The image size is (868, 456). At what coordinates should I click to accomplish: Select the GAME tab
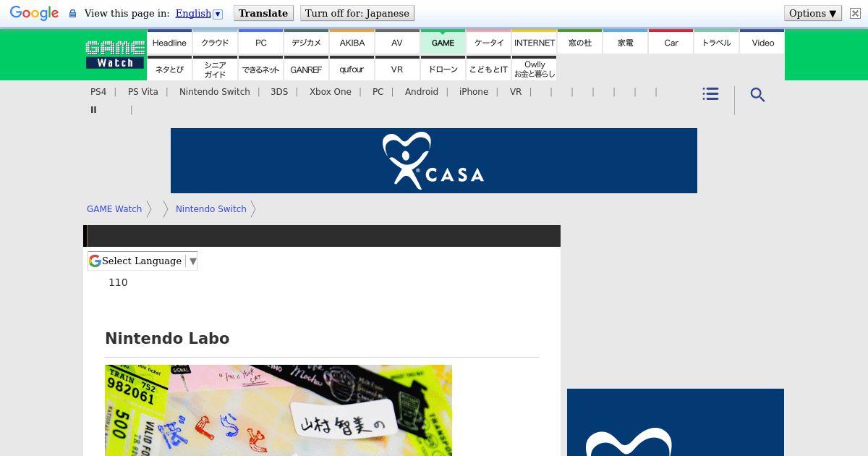pos(443,43)
